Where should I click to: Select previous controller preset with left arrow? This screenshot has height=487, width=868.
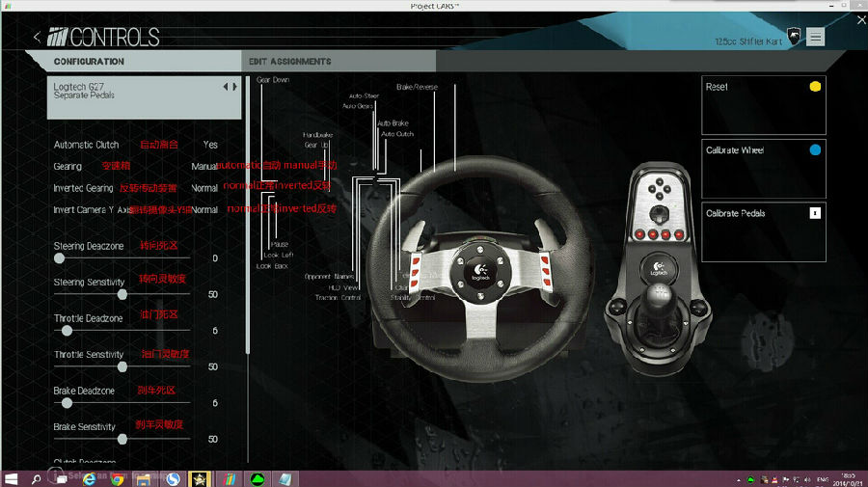(226, 87)
